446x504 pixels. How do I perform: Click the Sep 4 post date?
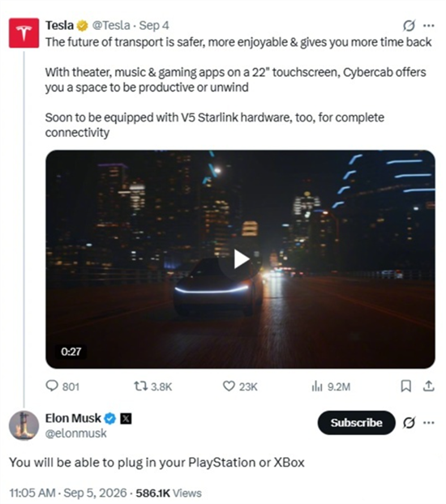(154, 25)
